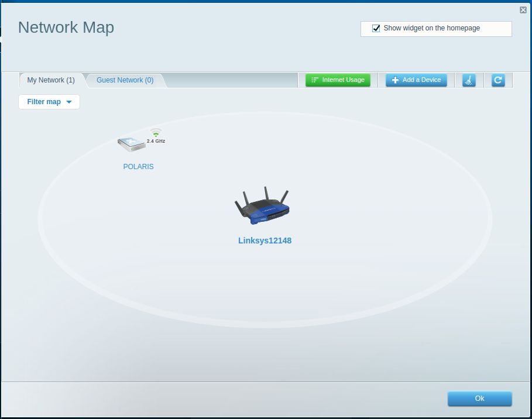Select the My Network (1) tab

50,80
